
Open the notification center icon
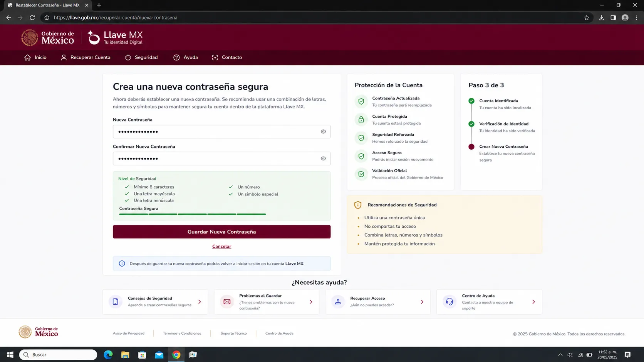click(x=627, y=355)
